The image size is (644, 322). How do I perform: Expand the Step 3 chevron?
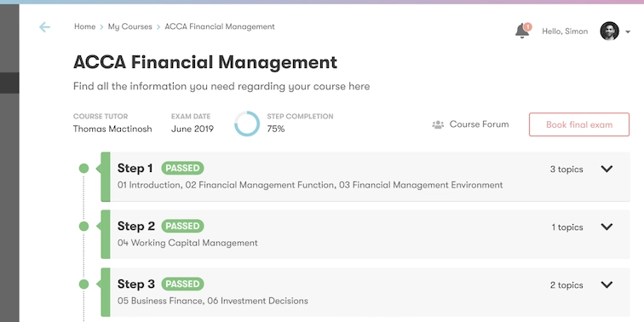607,285
